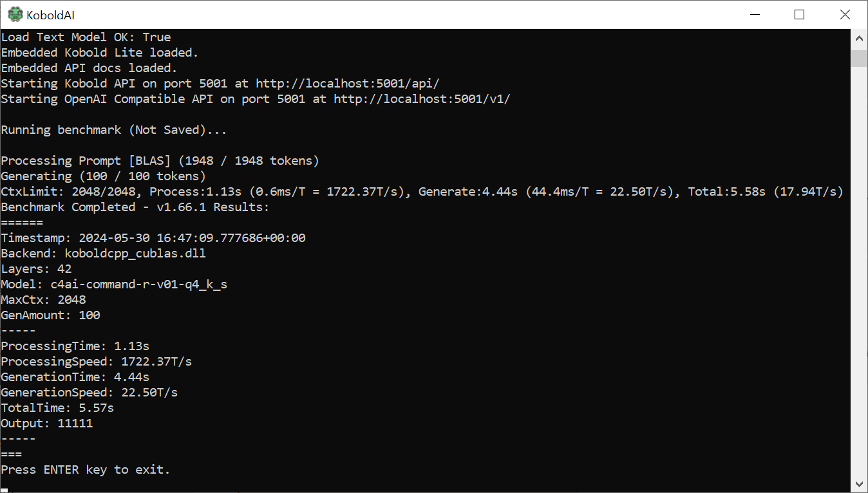Viewport: 868px width, 493px height.
Task: Click the KoboldAI app icon in title bar
Action: point(15,14)
